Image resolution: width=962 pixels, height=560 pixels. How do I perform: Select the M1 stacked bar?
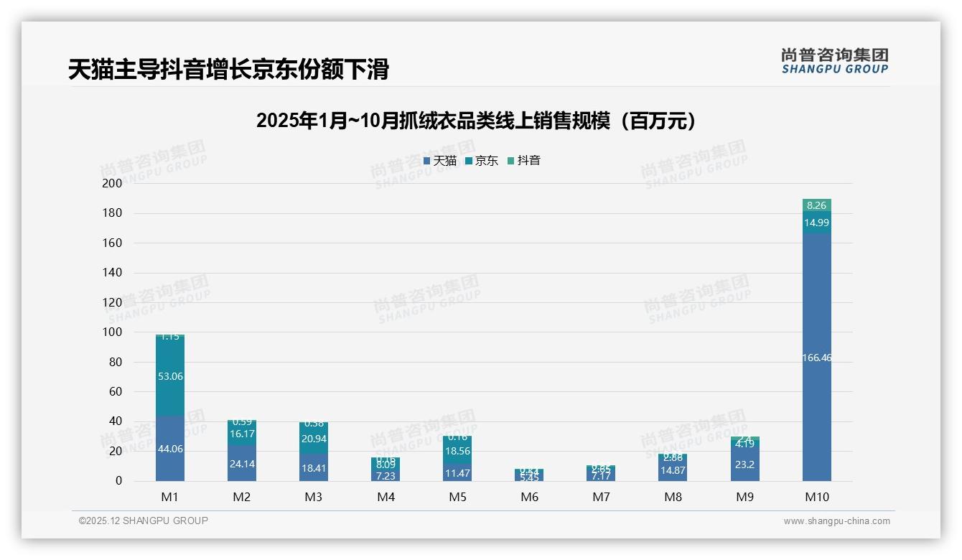pyautogui.click(x=170, y=402)
